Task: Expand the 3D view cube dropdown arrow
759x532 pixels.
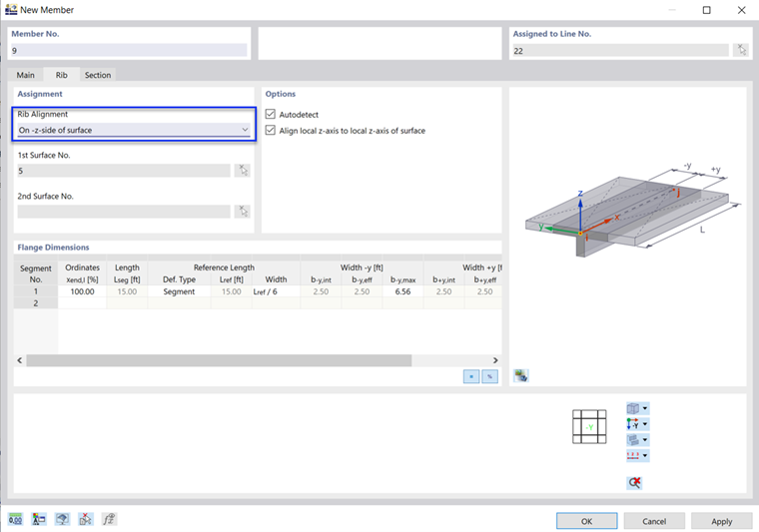Action: (645, 408)
